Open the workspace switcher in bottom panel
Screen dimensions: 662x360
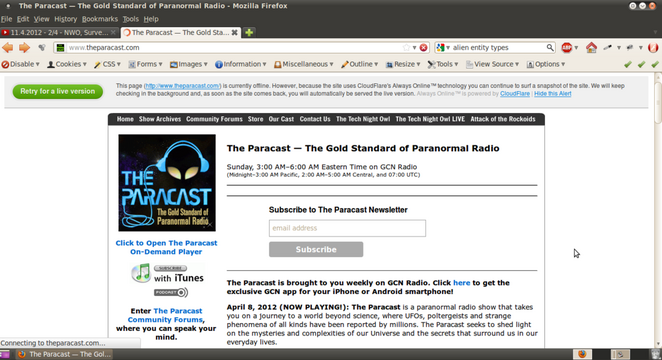[x=621, y=354]
